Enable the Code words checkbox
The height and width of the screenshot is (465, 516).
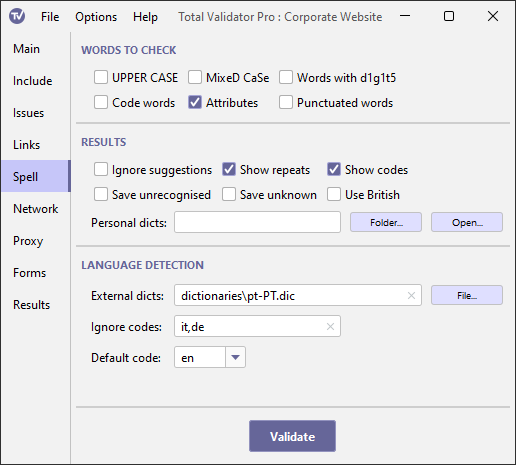[101, 102]
